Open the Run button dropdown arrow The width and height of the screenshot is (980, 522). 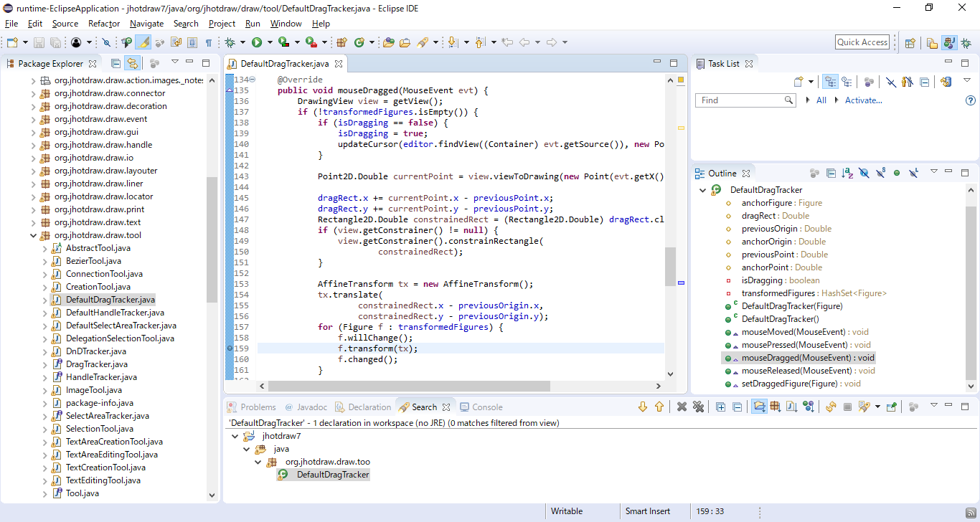[269, 42]
